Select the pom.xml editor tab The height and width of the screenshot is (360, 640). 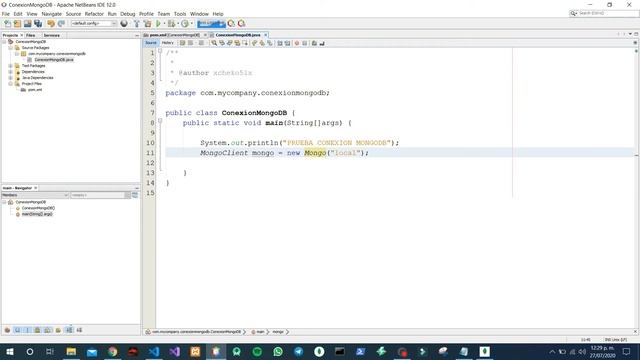(174, 35)
